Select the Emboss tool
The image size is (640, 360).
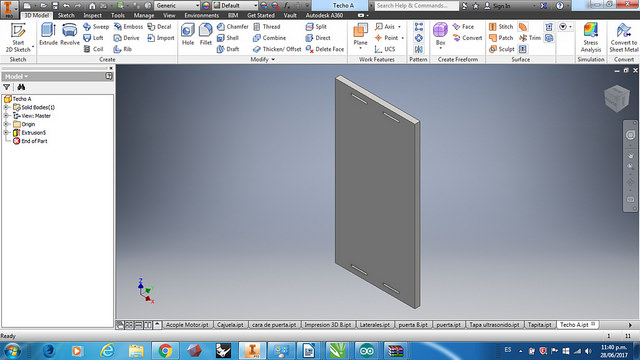point(128,27)
